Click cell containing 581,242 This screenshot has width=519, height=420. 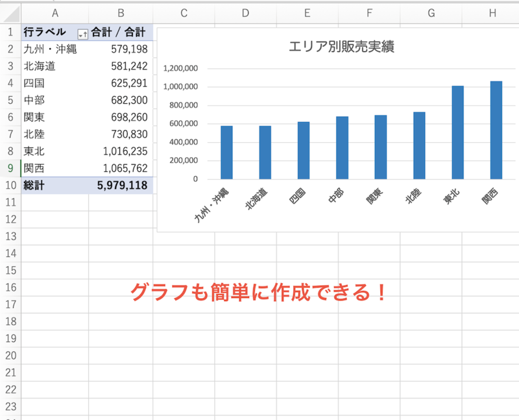click(x=121, y=66)
